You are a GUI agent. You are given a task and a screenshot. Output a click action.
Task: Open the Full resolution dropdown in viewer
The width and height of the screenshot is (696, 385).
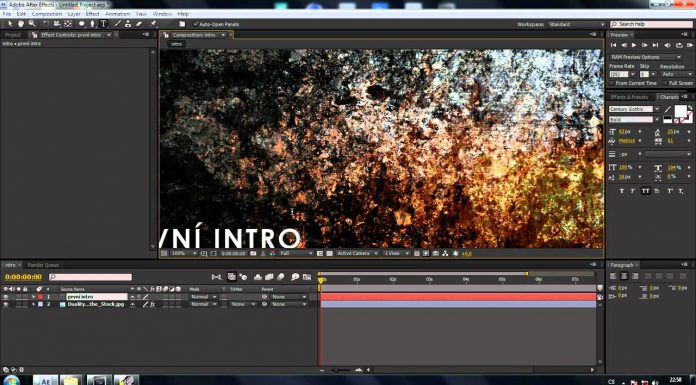297,253
